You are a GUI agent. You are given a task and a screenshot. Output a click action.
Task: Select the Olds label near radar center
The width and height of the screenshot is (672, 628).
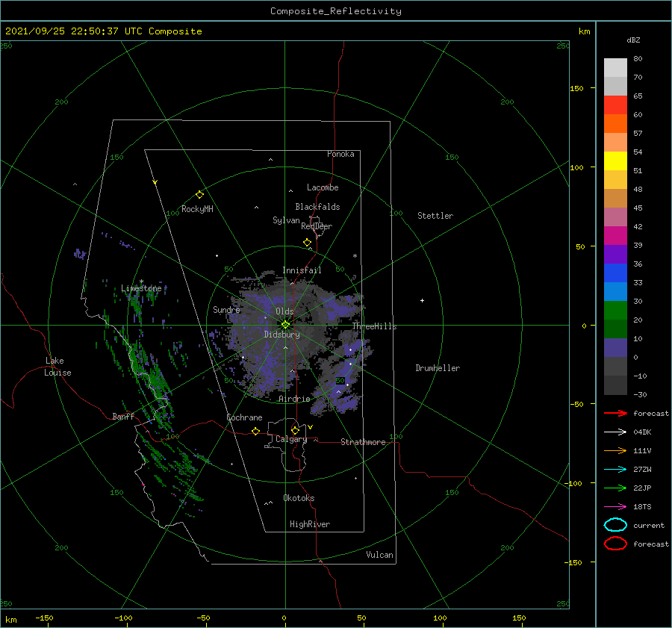tap(284, 311)
